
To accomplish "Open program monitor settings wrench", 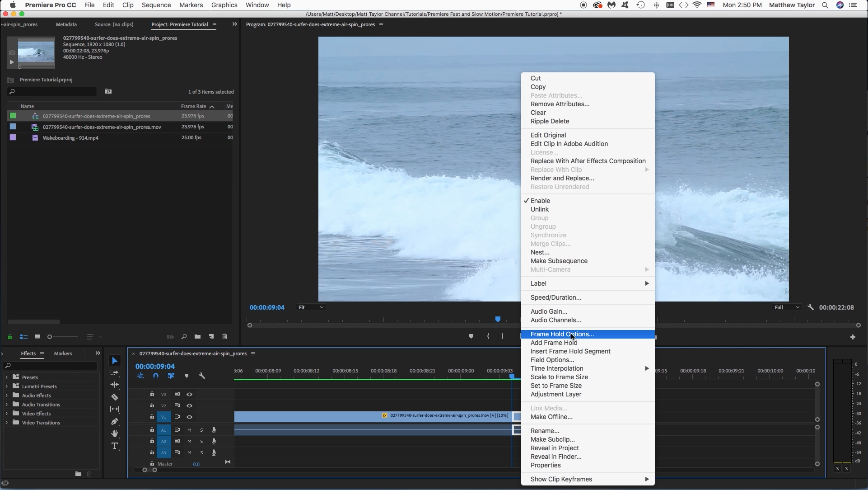I will [811, 307].
